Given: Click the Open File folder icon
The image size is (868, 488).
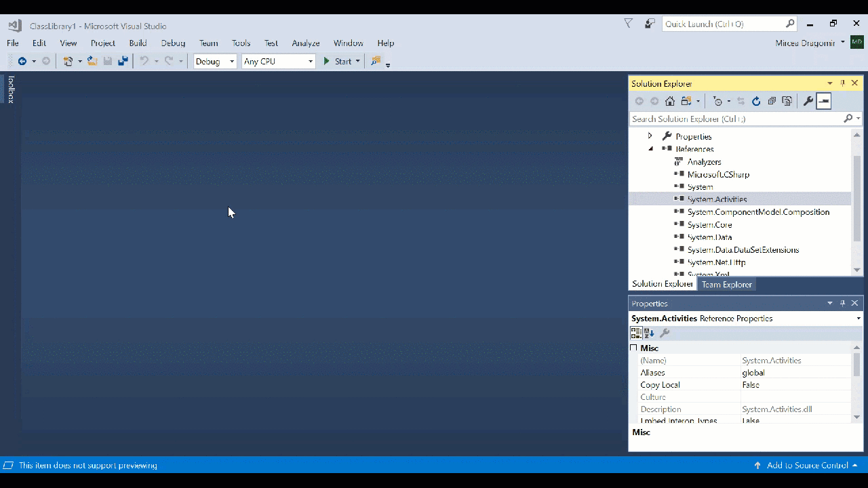Looking at the screenshot, I should tap(92, 61).
